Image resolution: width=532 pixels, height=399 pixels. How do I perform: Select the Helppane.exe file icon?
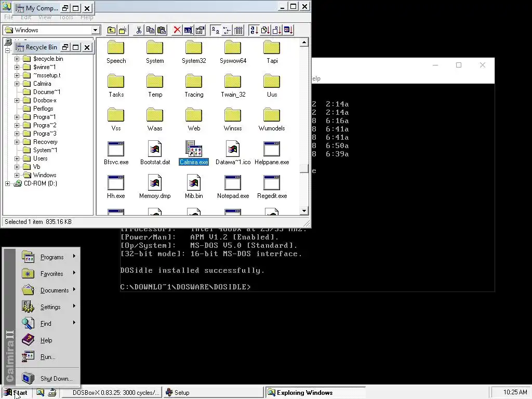[x=272, y=153]
